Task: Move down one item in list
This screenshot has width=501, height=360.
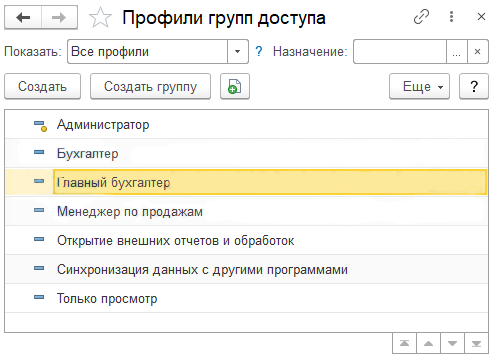Action: click(x=452, y=343)
